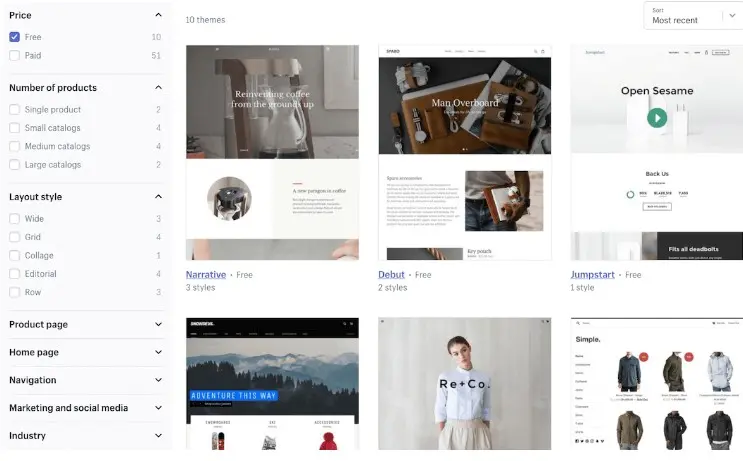Select the Re+Co fashion theme preview

pos(464,385)
